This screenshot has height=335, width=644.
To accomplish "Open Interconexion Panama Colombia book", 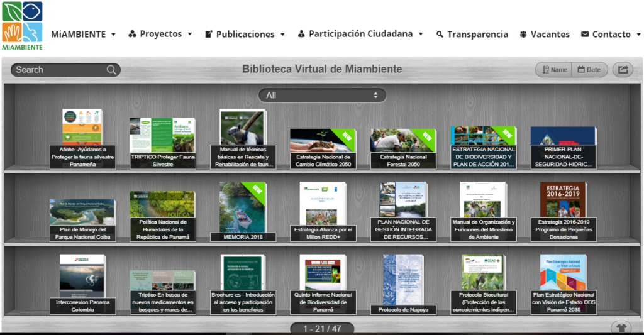I will point(82,284).
